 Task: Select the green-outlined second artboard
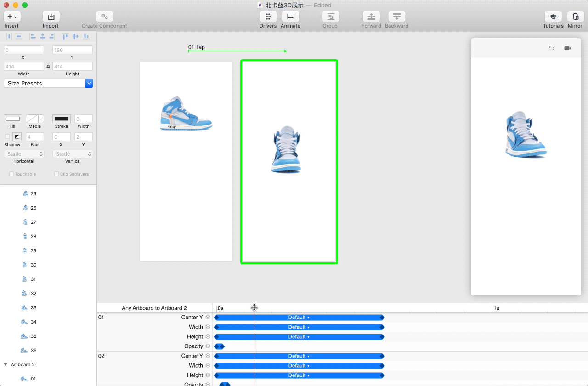pyautogui.click(x=289, y=162)
